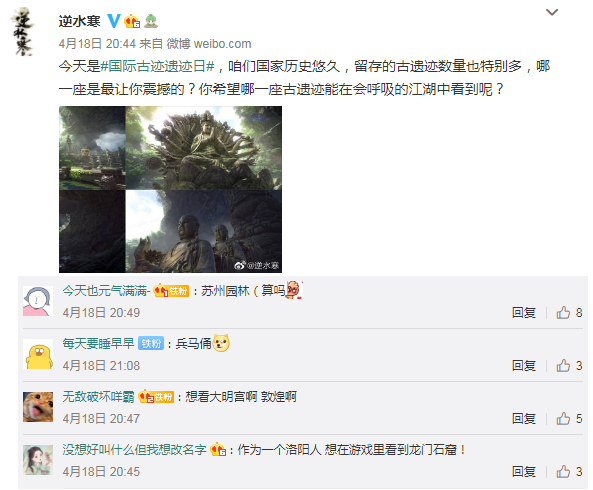Image resolution: width=593 pixels, height=490 pixels.
Task: Like the 兵马俑 comment
Action: pos(569,366)
